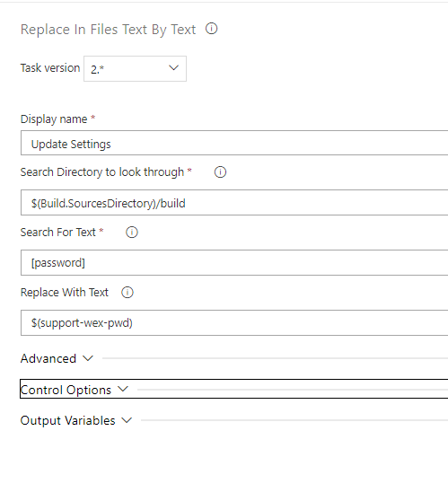The height and width of the screenshot is (501, 448).
Task: Click the Task version label
Action: pos(50,68)
